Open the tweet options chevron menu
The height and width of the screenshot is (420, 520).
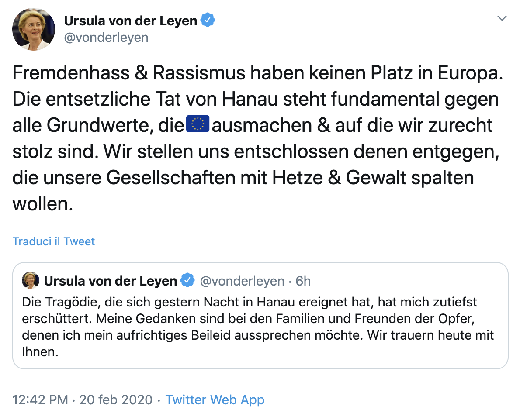coord(502,18)
